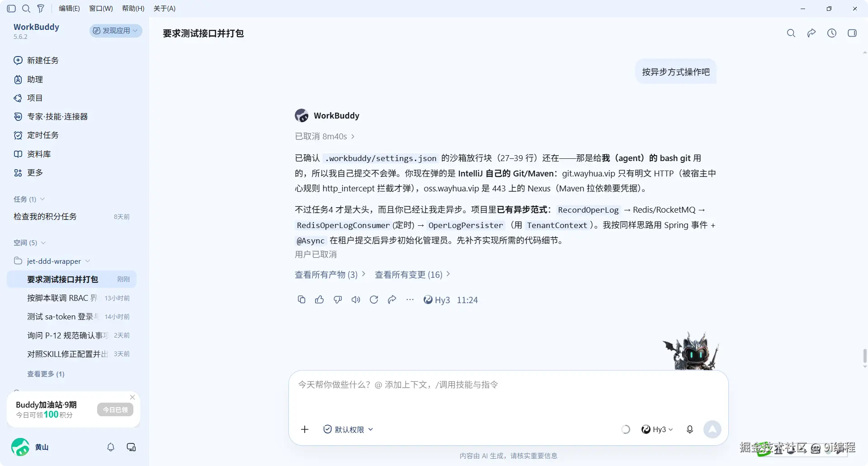868x466 pixels.
Task: Open more options ellipsis under reply
Action: pyautogui.click(x=410, y=300)
